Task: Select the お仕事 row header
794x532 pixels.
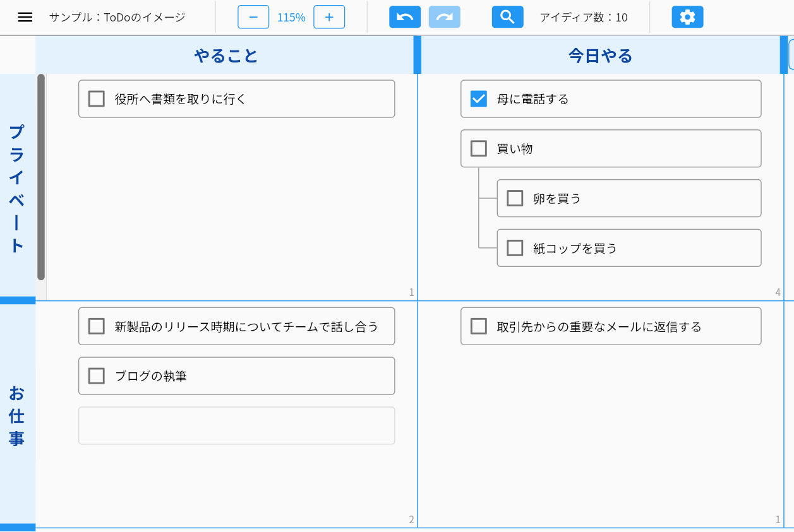Action: coord(17,414)
